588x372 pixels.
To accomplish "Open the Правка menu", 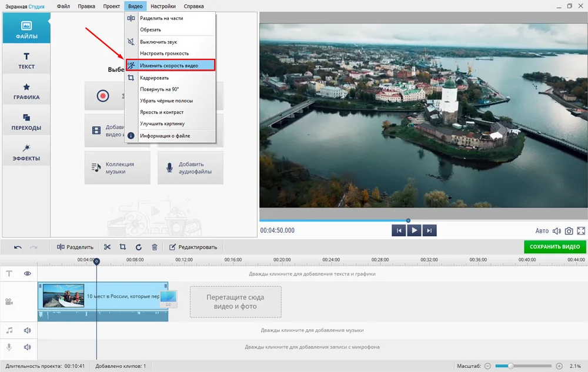I will pos(86,6).
